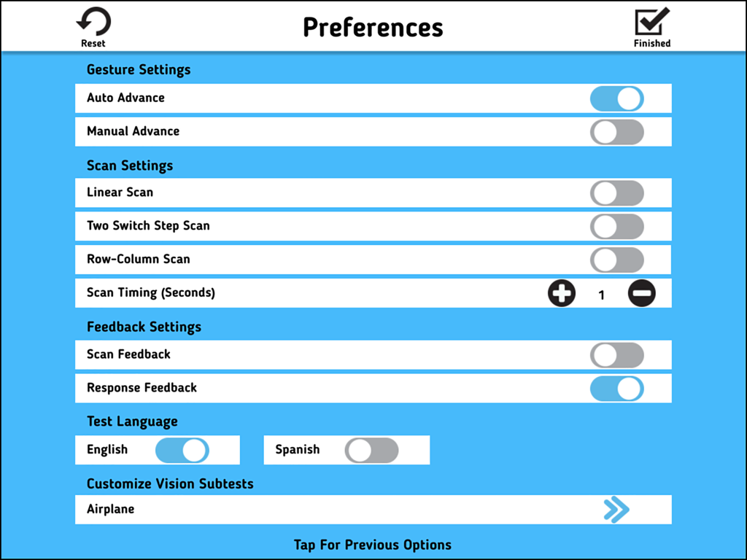Click the scan timing value field showing 1
This screenshot has height=560, width=747.
click(x=601, y=294)
